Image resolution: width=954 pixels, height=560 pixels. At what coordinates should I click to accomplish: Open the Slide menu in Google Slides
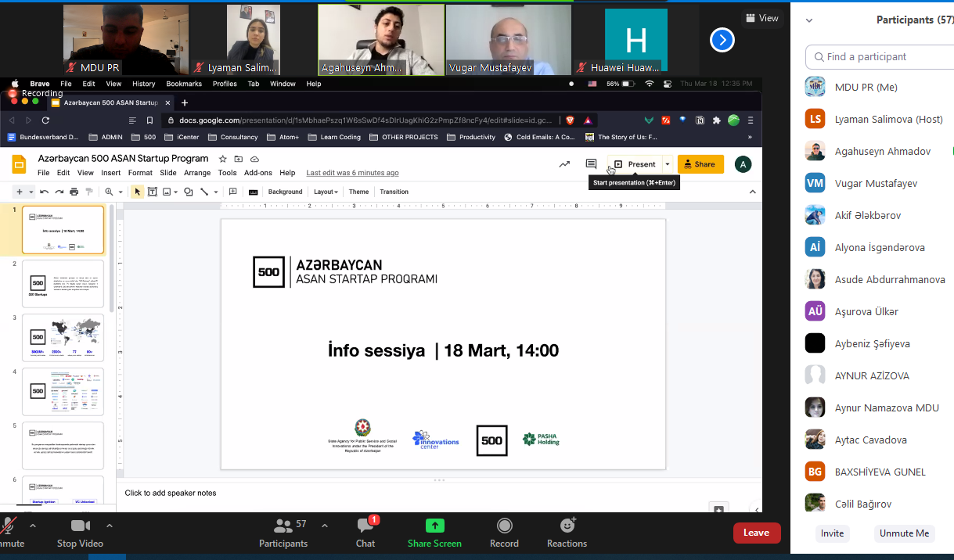tap(168, 173)
